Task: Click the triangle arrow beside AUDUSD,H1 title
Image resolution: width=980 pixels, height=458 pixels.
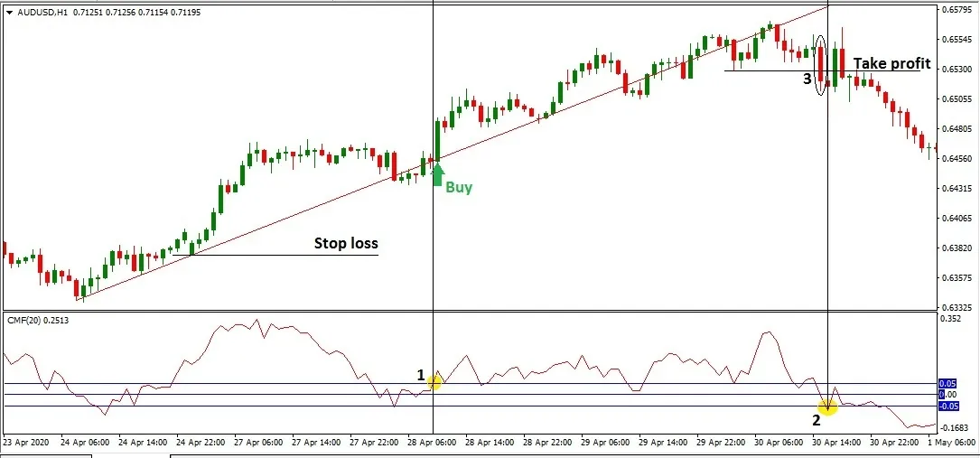Action: click(9, 13)
